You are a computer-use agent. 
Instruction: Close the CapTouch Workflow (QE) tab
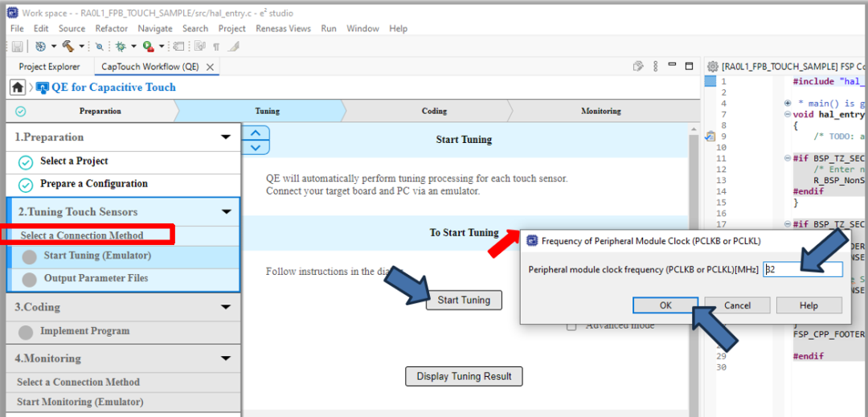click(210, 67)
